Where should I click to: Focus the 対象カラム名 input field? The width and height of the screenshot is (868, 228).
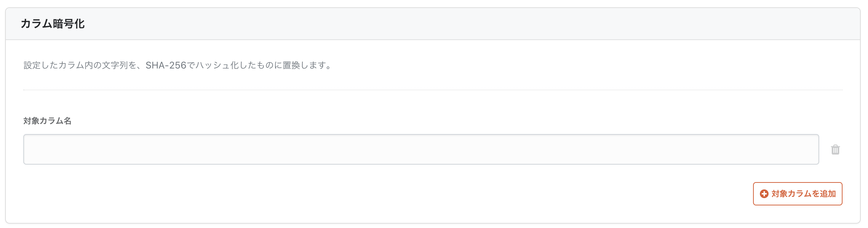pyautogui.click(x=421, y=149)
